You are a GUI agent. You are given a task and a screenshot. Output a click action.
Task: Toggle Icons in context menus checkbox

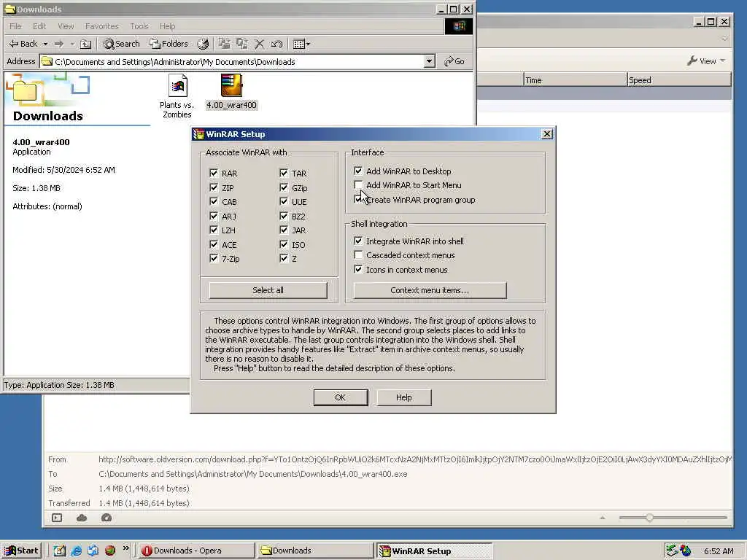pos(357,270)
